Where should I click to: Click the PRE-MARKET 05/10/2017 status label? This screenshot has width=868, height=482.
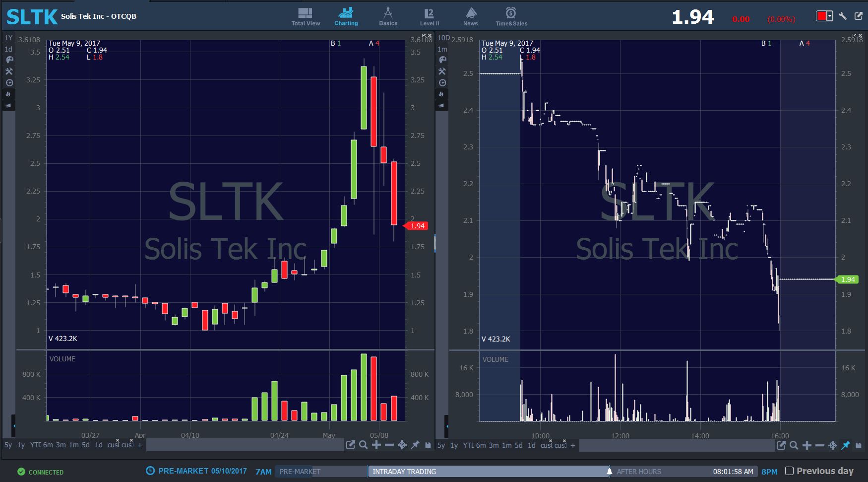202,471
